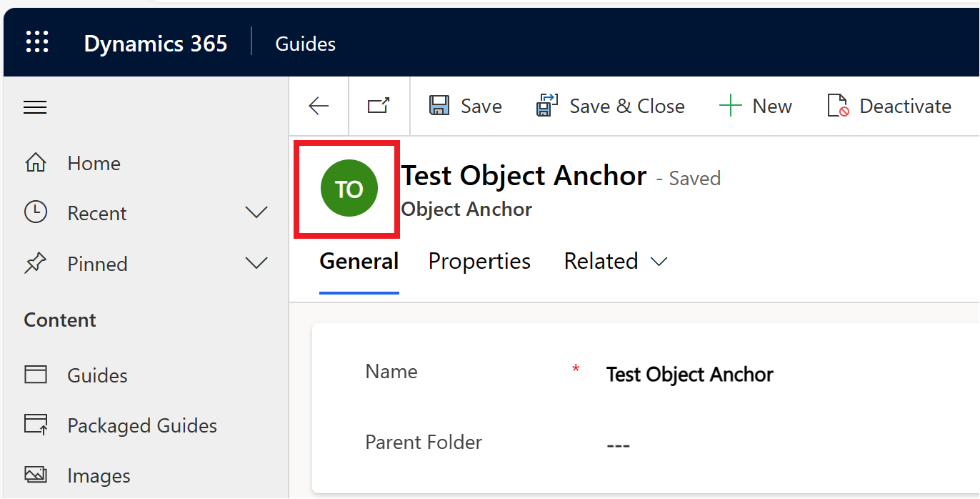Image resolution: width=980 pixels, height=499 pixels.
Task: Switch to the General tab
Action: pos(359,262)
